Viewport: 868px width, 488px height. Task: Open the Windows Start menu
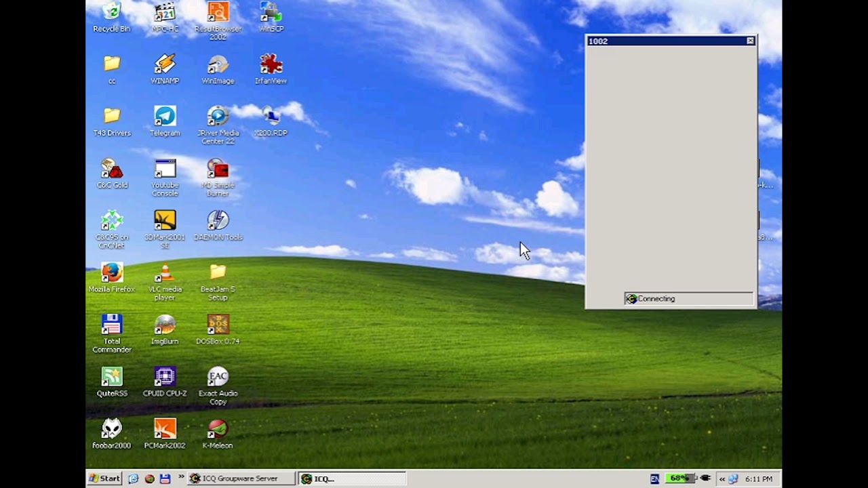(104, 479)
